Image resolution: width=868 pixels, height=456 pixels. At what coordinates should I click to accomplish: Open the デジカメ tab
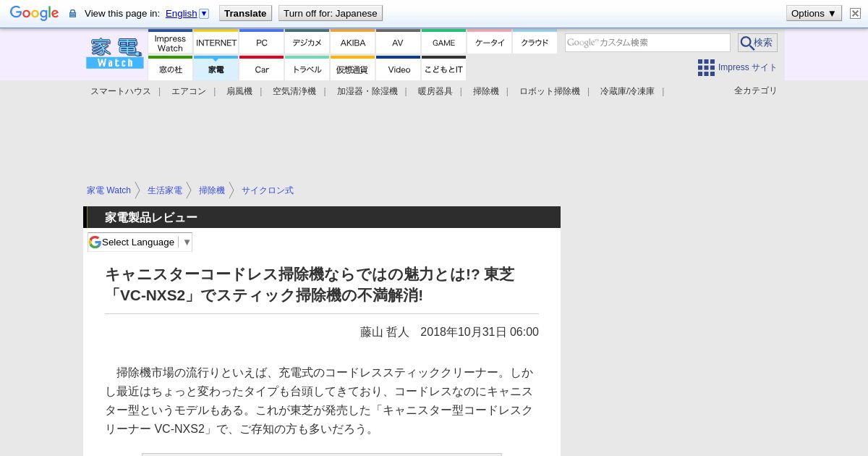coord(307,43)
